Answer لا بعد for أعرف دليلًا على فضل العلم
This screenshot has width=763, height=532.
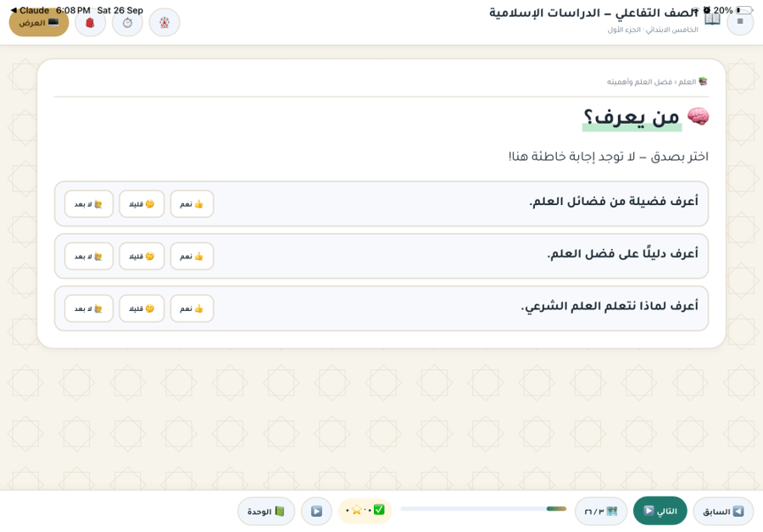[x=88, y=256]
